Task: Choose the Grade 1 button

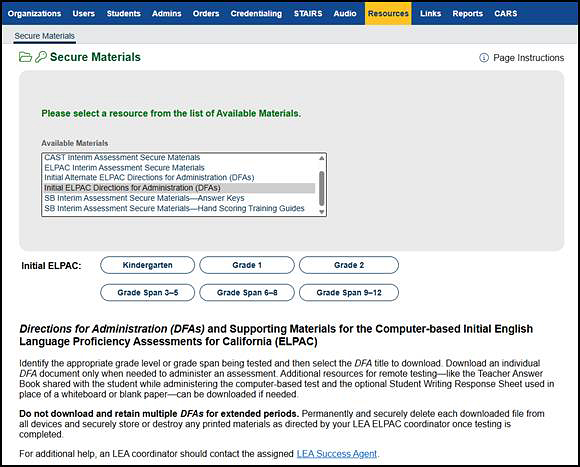Action: [x=247, y=265]
